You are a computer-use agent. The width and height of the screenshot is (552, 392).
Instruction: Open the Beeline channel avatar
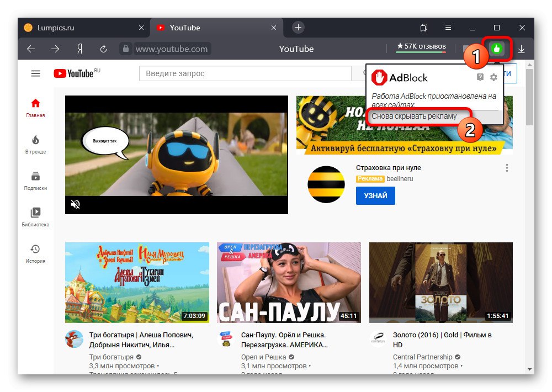click(326, 184)
